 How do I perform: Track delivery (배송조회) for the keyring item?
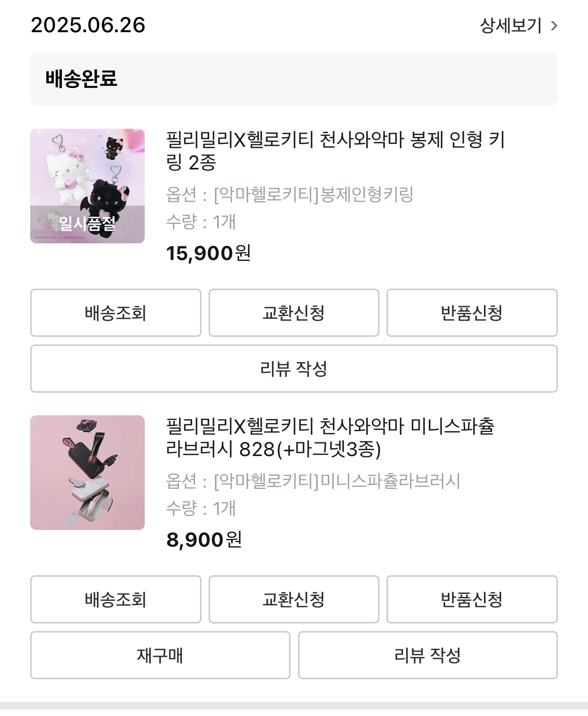(x=116, y=313)
